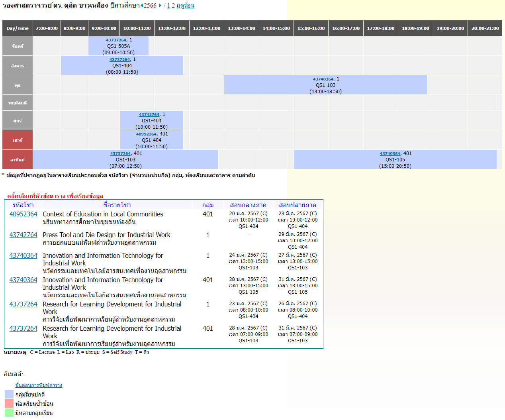Viewport: 505px width, 420px height.
Task: Open the ฤดูร้อน summer term link
Action: coord(185,6)
